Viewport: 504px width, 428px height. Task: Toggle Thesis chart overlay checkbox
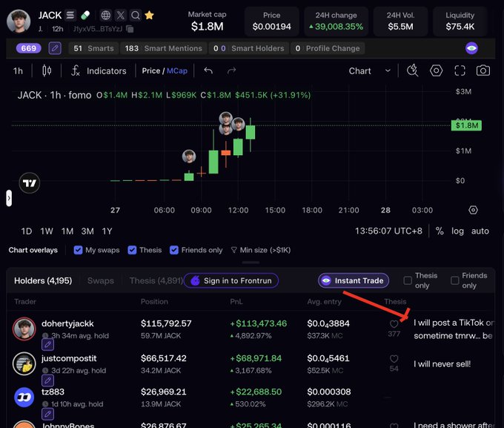pyautogui.click(x=132, y=250)
